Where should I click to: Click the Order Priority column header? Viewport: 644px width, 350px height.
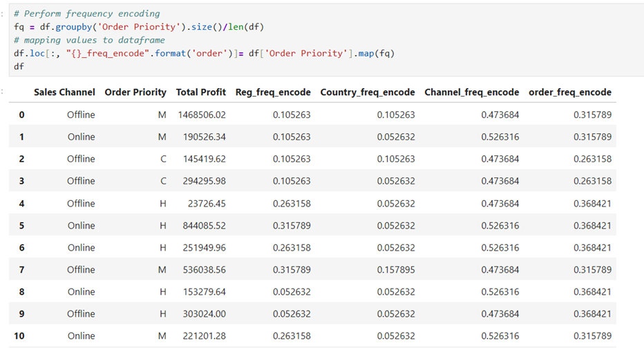click(135, 93)
